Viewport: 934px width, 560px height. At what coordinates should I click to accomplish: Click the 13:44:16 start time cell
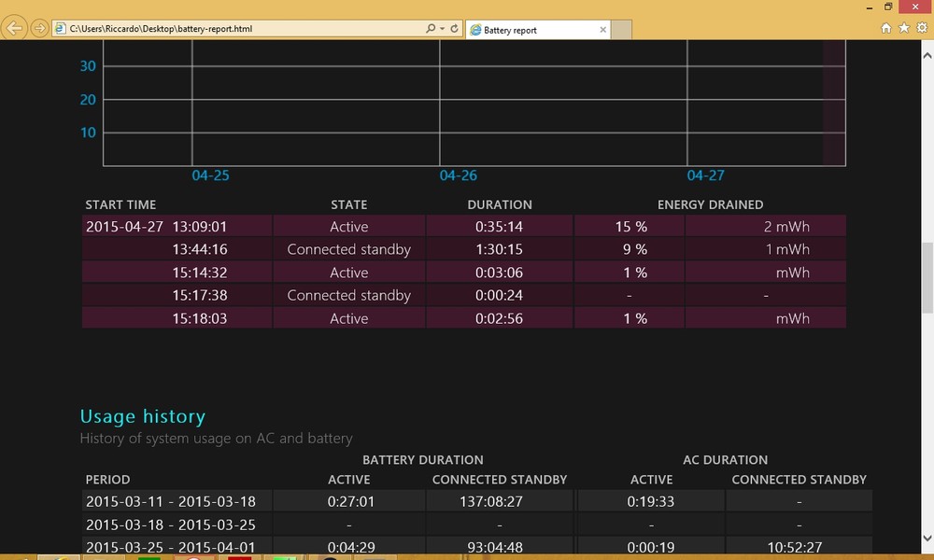coord(177,249)
